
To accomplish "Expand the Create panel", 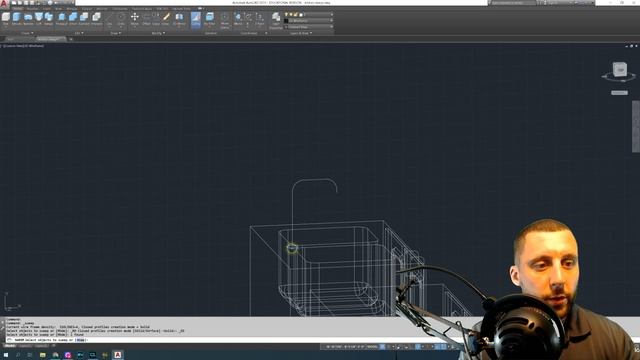I will (x=27, y=33).
